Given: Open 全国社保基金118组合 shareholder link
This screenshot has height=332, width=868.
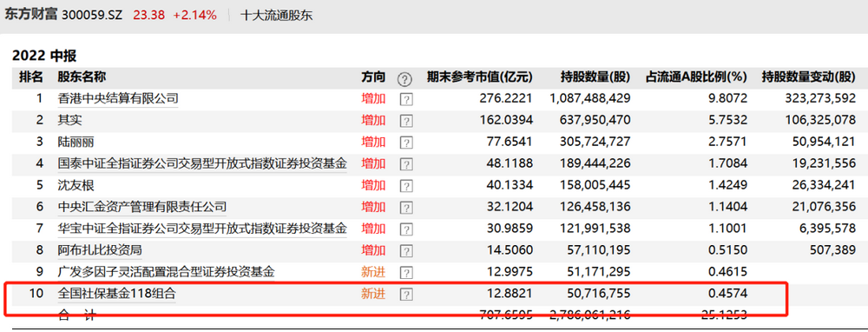Looking at the screenshot, I should coord(117,294).
